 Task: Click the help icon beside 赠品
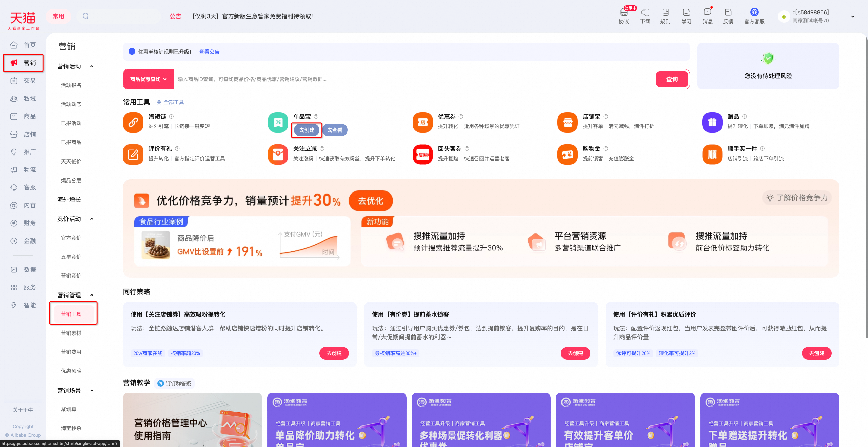(x=745, y=116)
